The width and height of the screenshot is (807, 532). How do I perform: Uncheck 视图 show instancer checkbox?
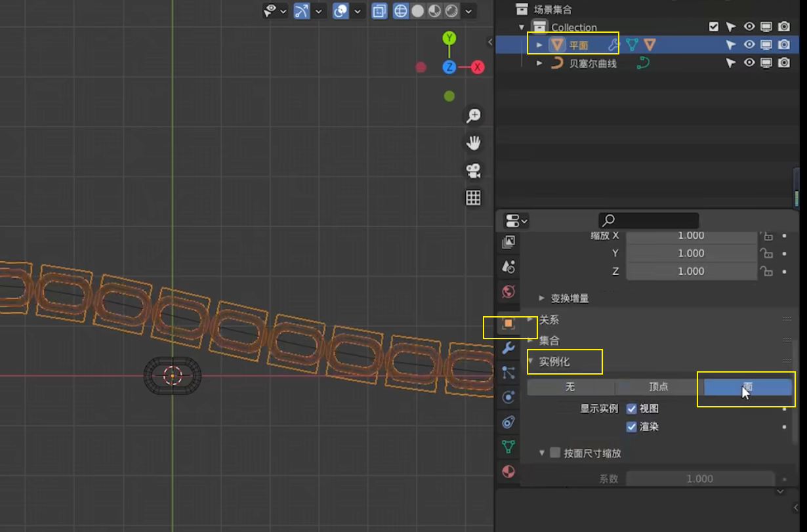click(632, 409)
